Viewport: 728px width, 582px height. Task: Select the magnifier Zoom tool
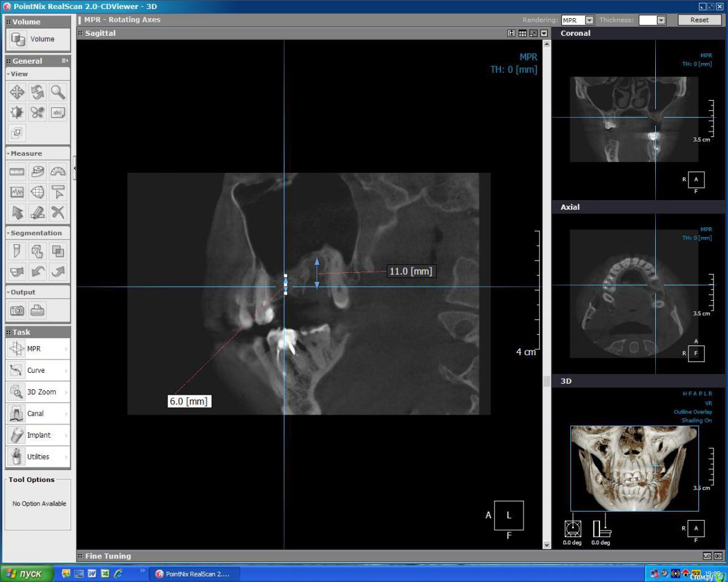(x=58, y=92)
